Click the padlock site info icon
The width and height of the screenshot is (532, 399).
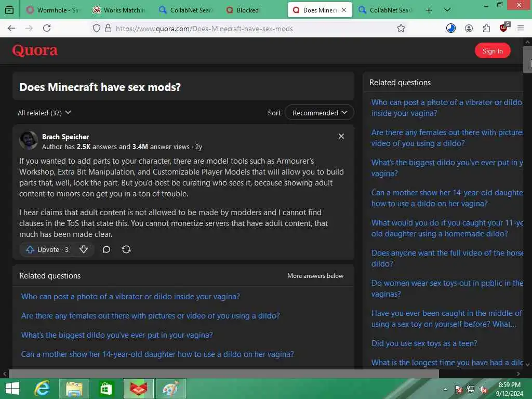(108, 28)
